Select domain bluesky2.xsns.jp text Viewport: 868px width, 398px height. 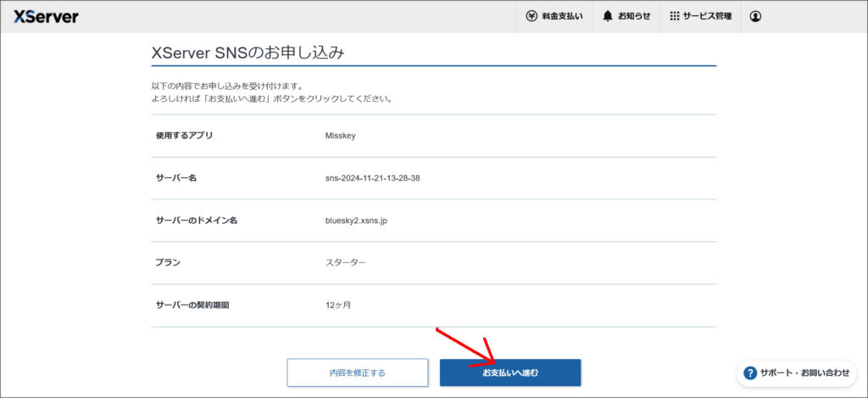click(x=356, y=221)
